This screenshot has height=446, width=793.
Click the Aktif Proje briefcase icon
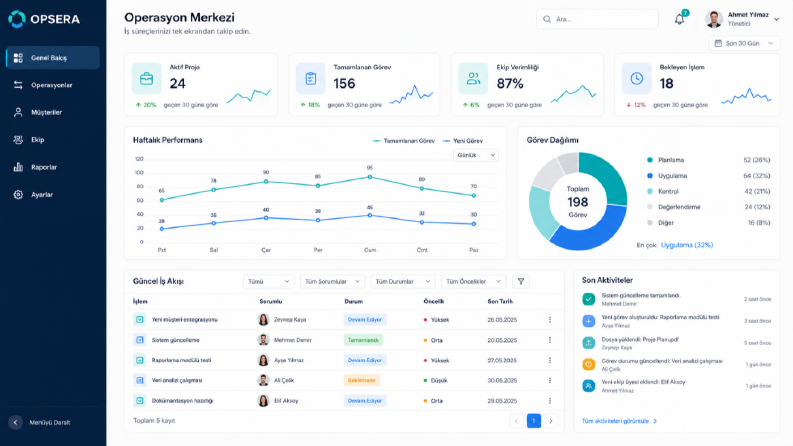[x=146, y=78]
